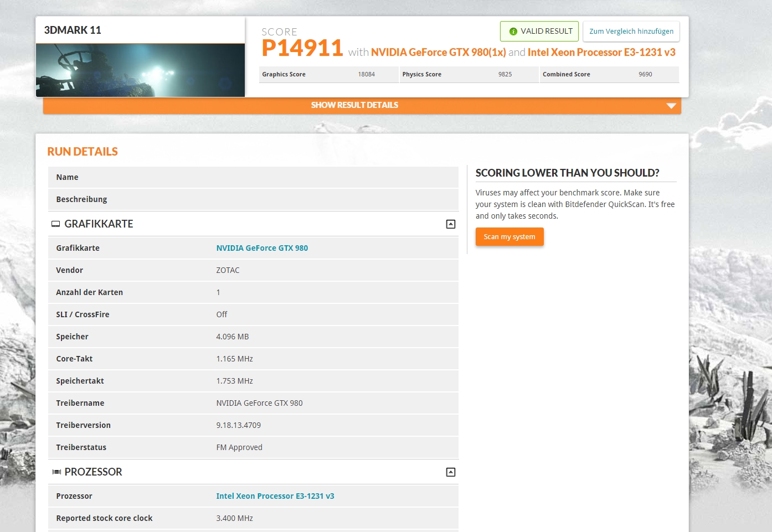Click the white dropdown arrow on orange bar
Image resolution: width=772 pixels, height=532 pixels.
pyautogui.click(x=671, y=106)
